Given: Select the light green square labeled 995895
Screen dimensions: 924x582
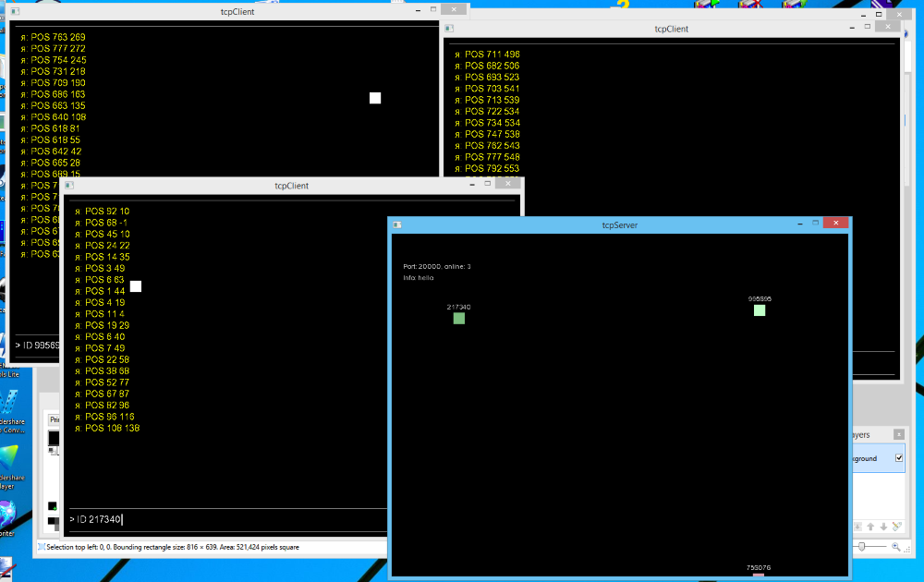Looking at the screenshot, I should click(x=760, y=310).
